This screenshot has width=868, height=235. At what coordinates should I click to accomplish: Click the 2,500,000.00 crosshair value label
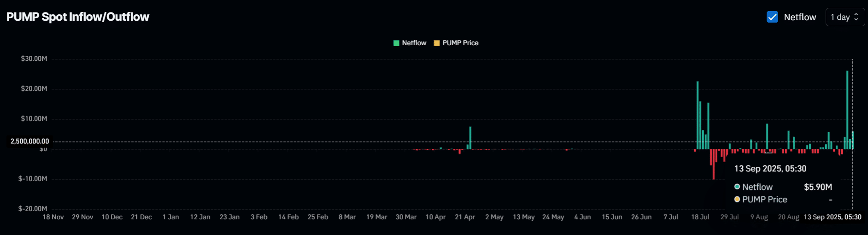click(x=30, y=141)
